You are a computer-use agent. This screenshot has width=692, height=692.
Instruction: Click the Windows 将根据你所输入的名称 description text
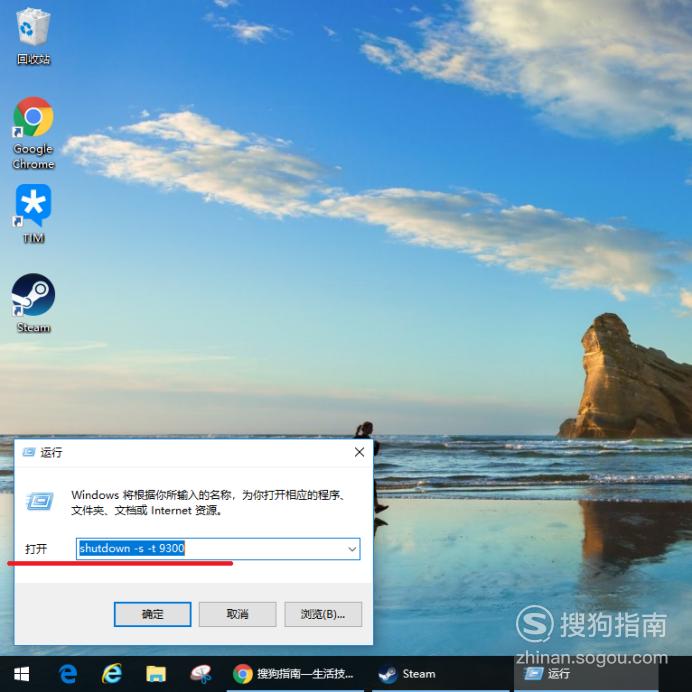tap(208, 503)
